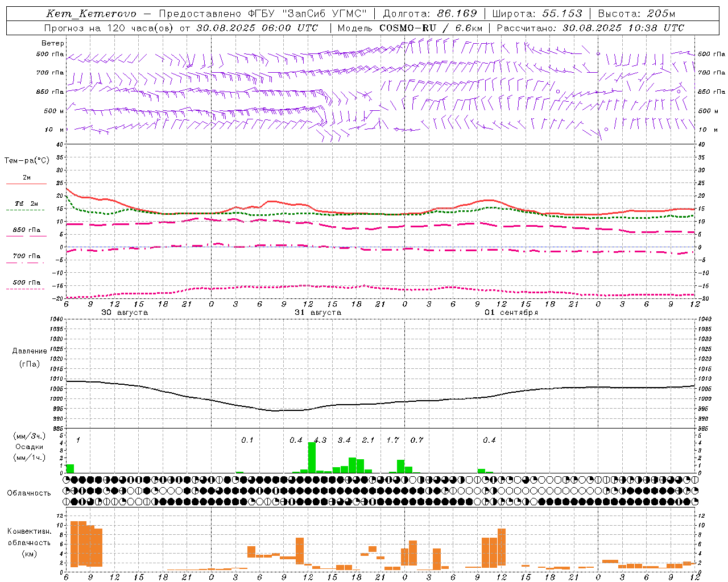Click the '700 гПа' temperature legend entry
The height and width of the screenshot is (582, 728).
[27, 256]
